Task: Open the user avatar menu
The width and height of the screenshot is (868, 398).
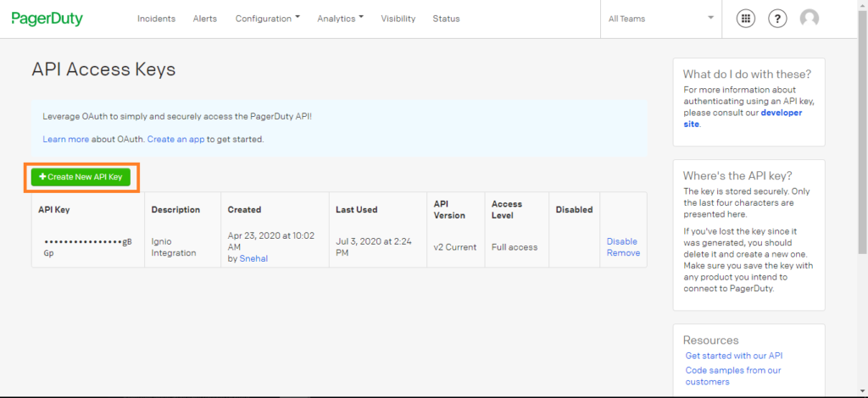Action: coord(810,19)
